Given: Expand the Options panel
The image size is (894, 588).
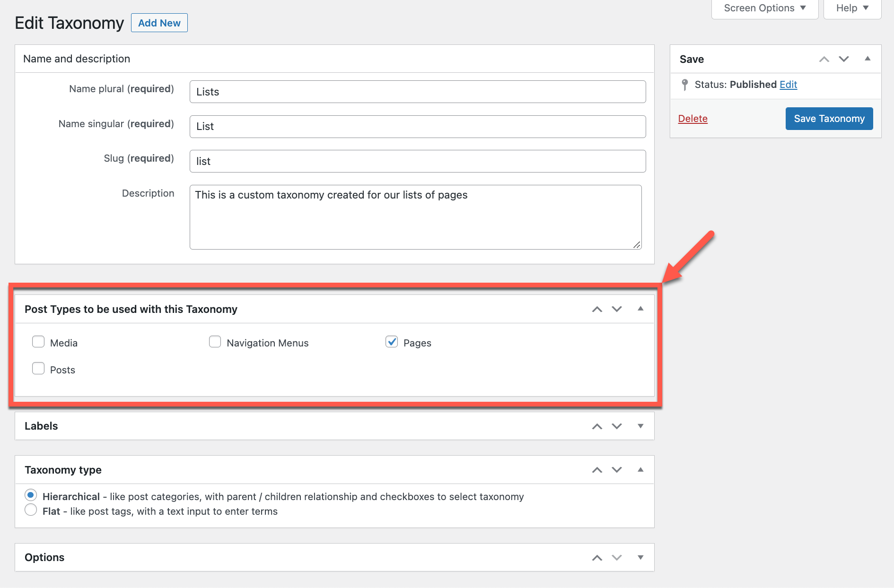Looking at the screenshot, I should (640, 558).
